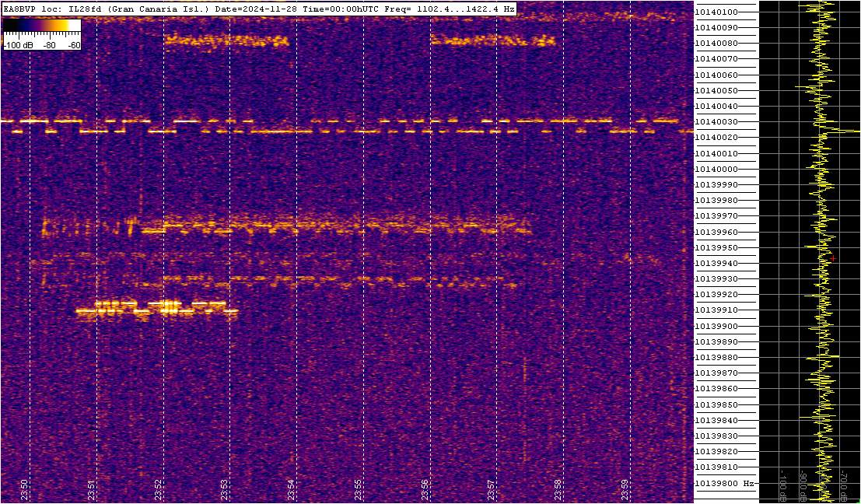Click the 10139810 frequency label
The image size is (861, 504).
pyautogui.click(x=716, y=467)
